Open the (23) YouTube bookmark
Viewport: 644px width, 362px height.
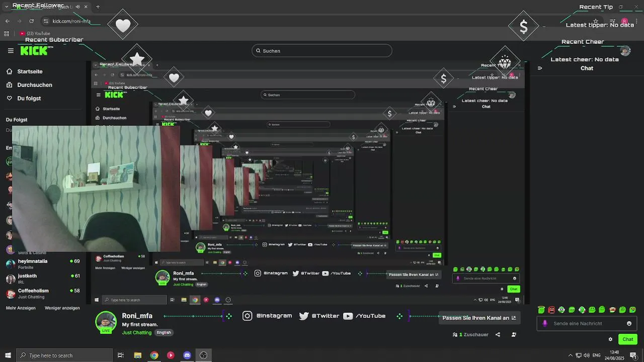[35, 34]
